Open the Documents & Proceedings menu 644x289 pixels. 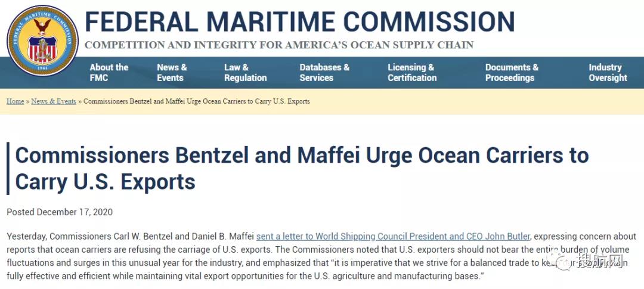[x=512, y=73]
